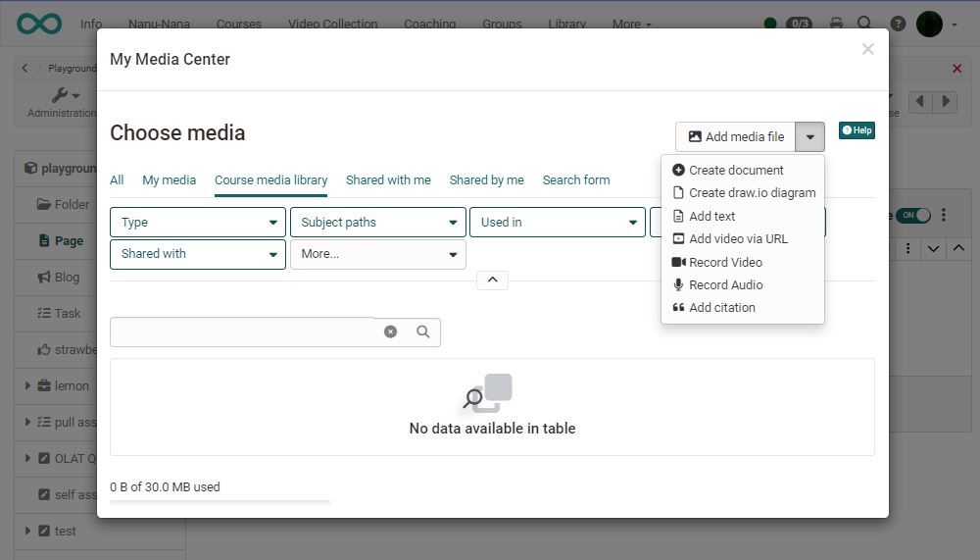Screen dimensions: 980x560
Task: Open the Type filter dropdown
Action: (x=198, y=223)
